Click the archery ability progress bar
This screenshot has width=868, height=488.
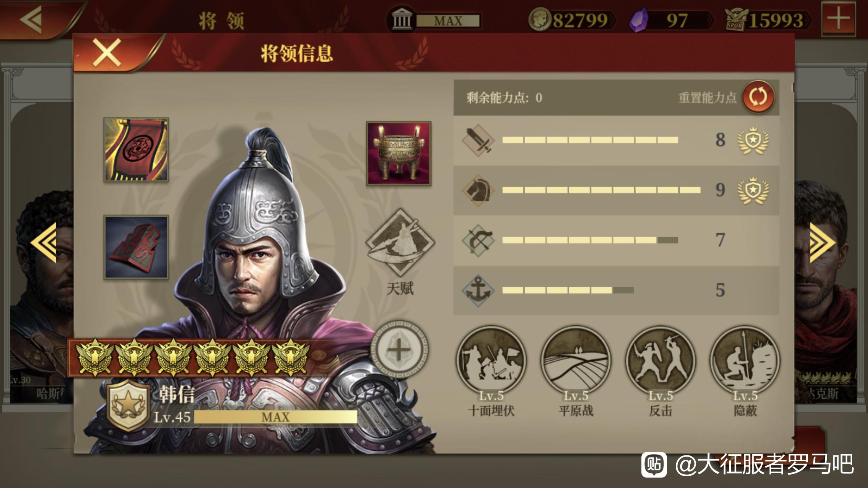pyautogui.click(x=590, y=240)
